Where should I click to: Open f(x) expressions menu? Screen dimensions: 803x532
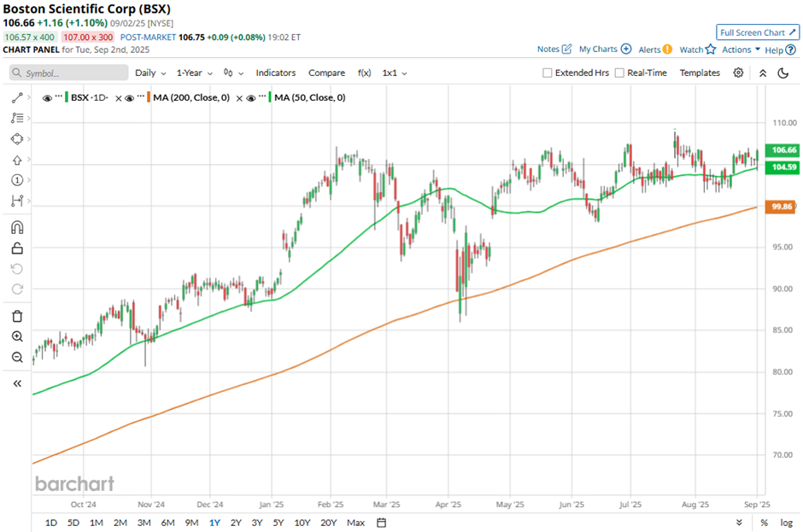[x=364, y=73]
